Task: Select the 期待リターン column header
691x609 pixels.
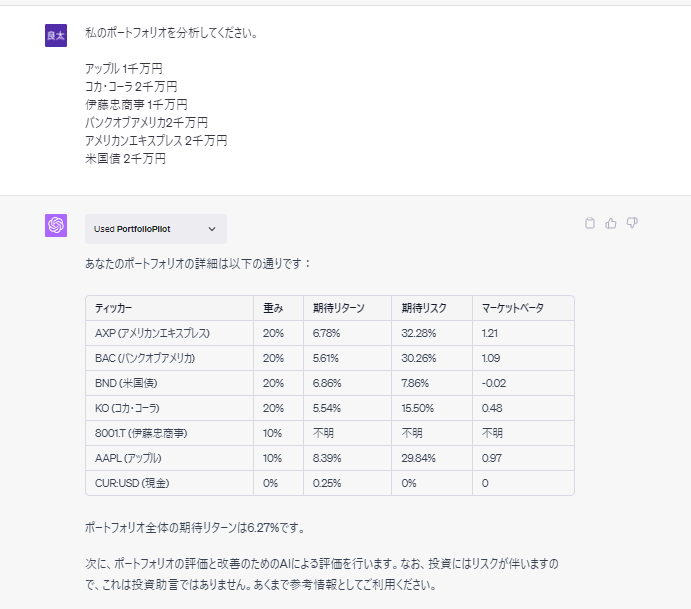Action: (338, 308)
